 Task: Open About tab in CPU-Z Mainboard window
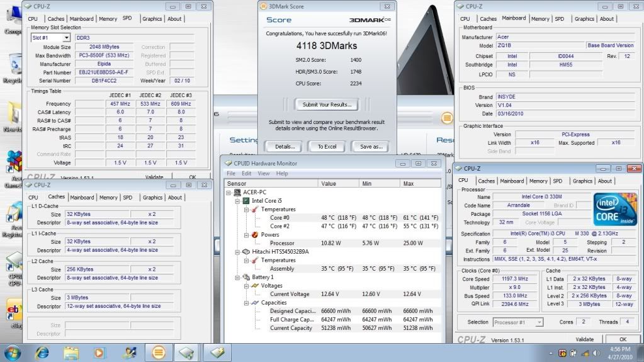pyautogui.click(x=607, y=18)
